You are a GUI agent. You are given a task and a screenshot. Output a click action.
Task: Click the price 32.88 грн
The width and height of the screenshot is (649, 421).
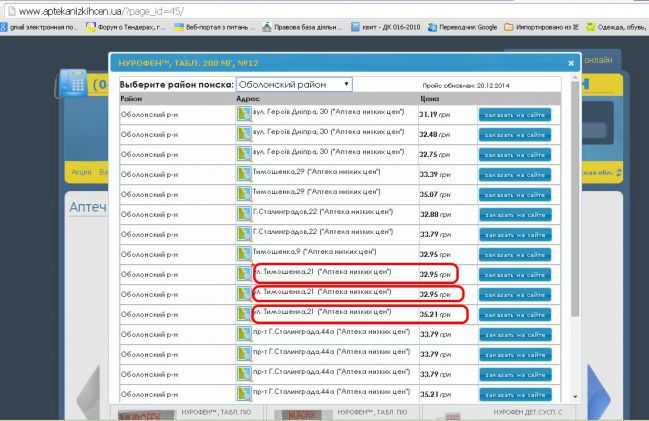435,214
